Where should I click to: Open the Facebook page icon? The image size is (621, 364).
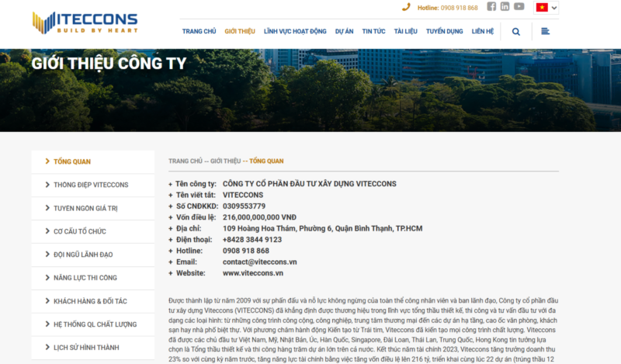click(x=491, y=6)
